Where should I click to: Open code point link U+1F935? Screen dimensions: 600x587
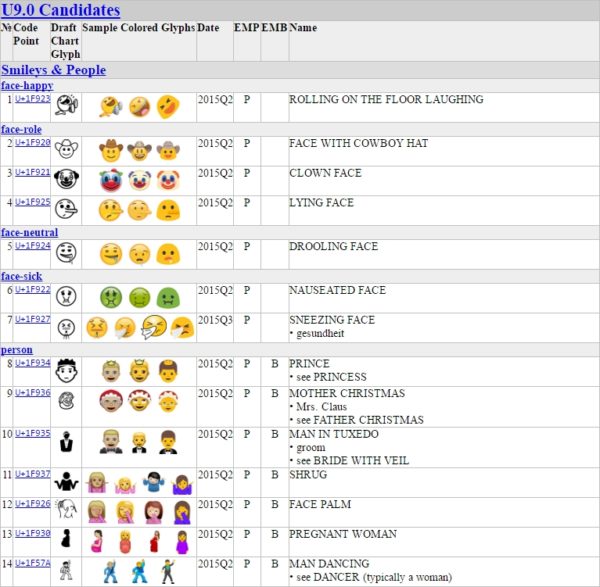[33, 434]
